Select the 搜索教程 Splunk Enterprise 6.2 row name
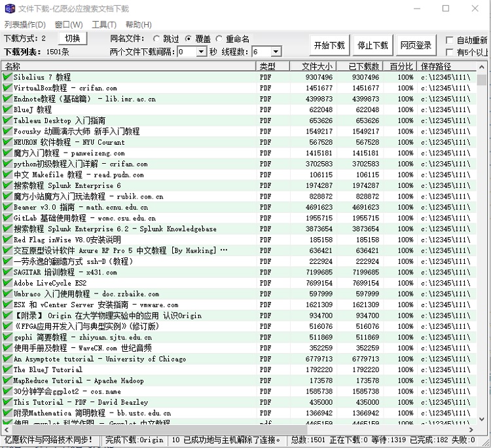This screenshot has width=491, height=448. tap(115, 229)
